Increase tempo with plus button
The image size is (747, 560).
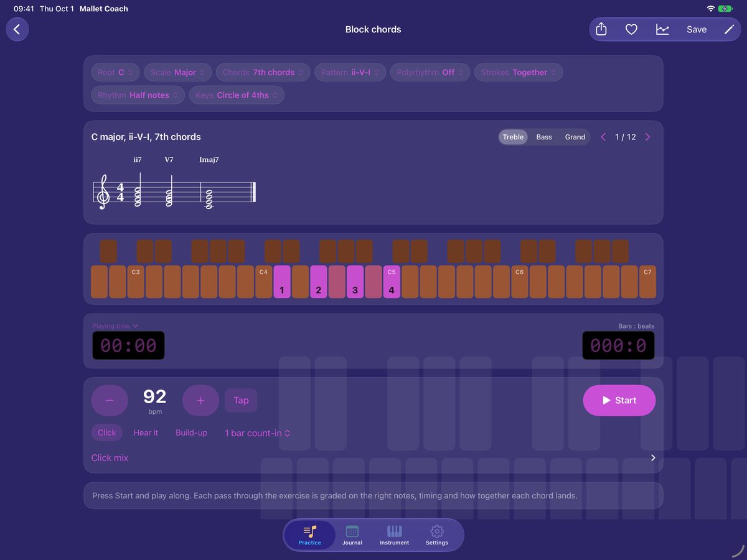pyautogui.click(x=200, y=401)
